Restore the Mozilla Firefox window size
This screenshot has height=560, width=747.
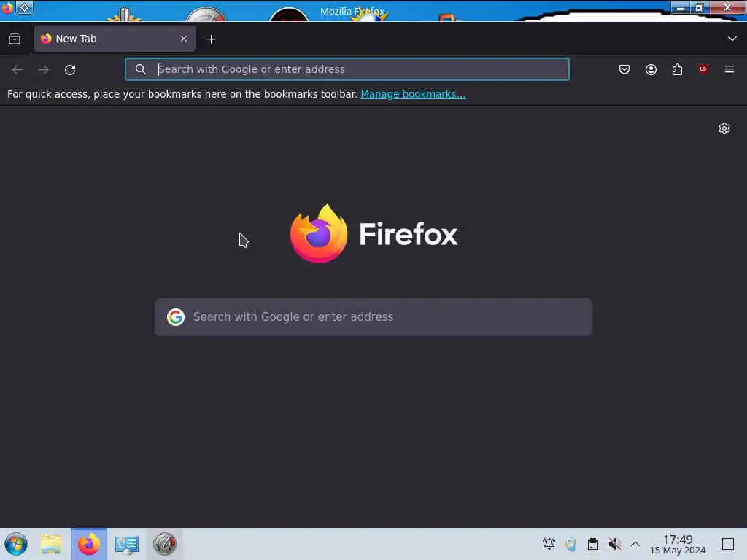click(700, 7)
